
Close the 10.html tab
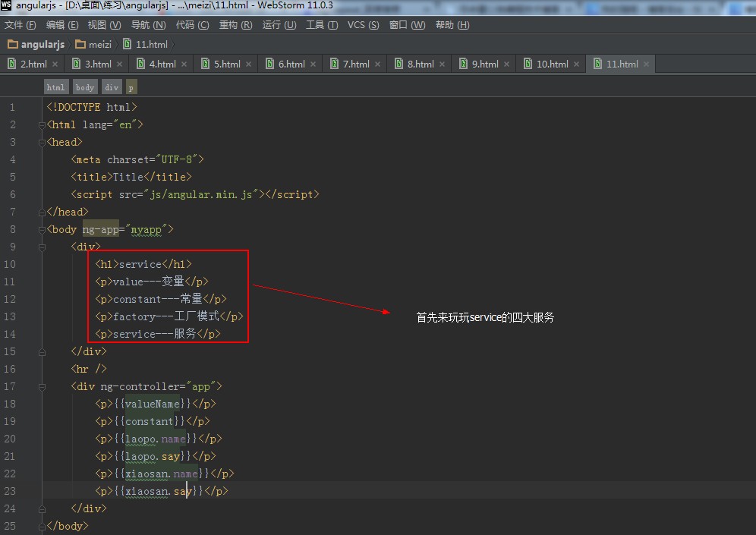577,64
